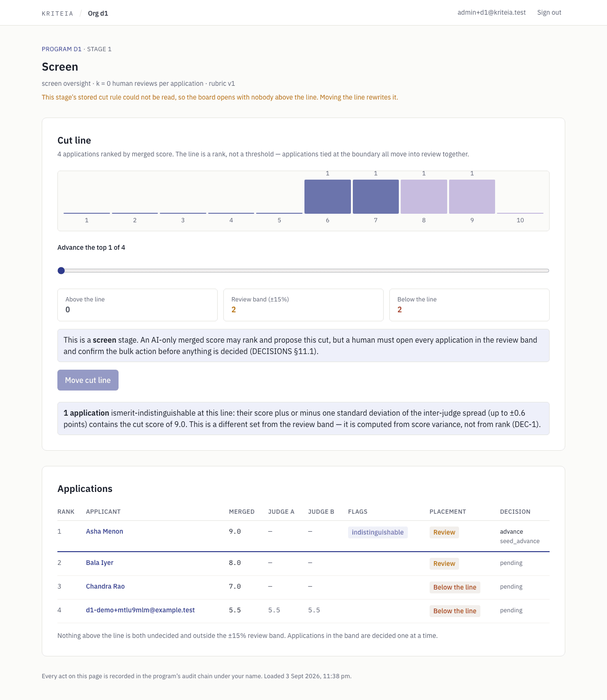Click merged score 9.0 in Asha Menon row

click(235, 531)
